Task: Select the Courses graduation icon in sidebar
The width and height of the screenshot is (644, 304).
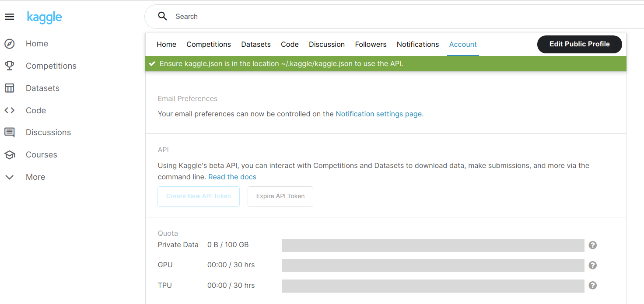Action: tap(10, 154)
